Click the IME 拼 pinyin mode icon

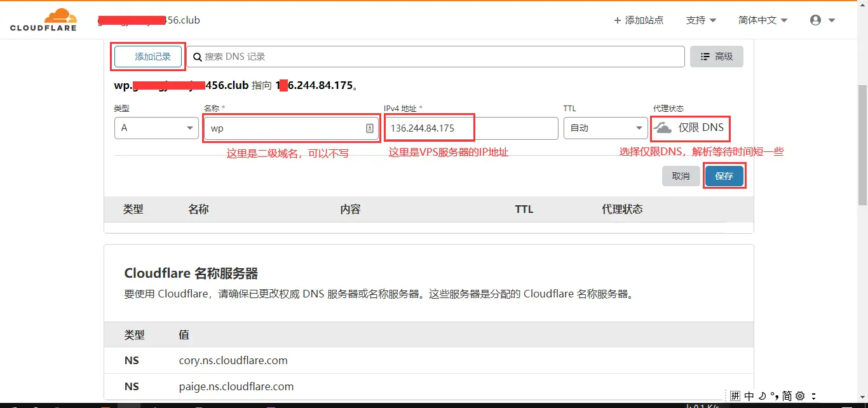[735, 395]
